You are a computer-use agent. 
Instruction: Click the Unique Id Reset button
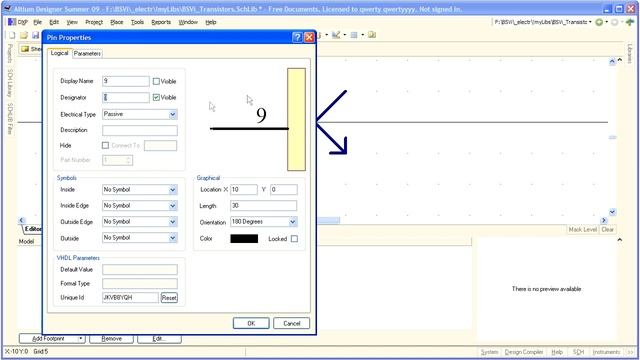[169, 298]
